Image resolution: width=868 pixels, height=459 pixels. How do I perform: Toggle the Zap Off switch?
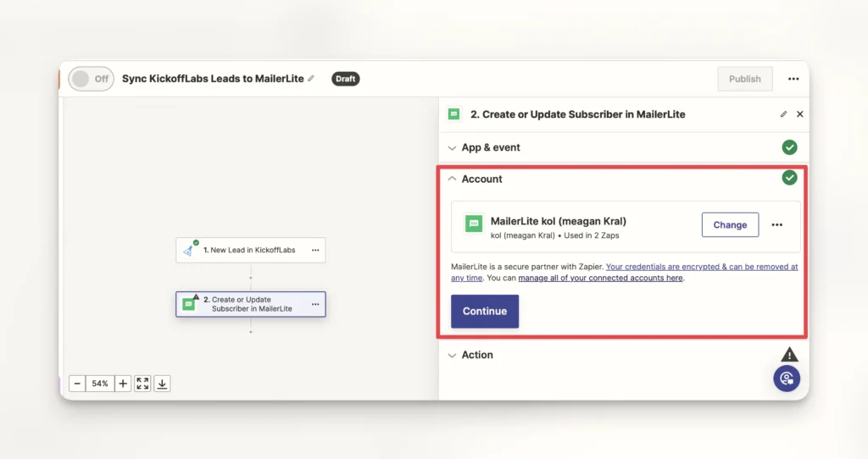91,79
